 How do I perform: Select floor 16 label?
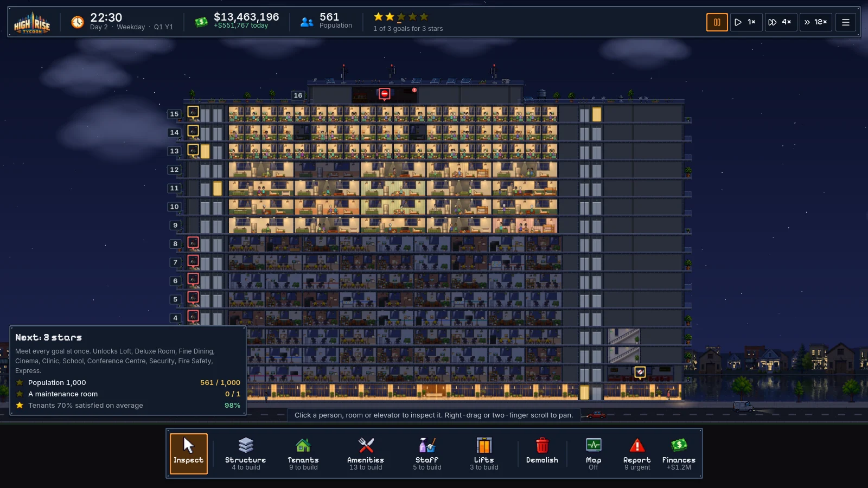point(298,95)
